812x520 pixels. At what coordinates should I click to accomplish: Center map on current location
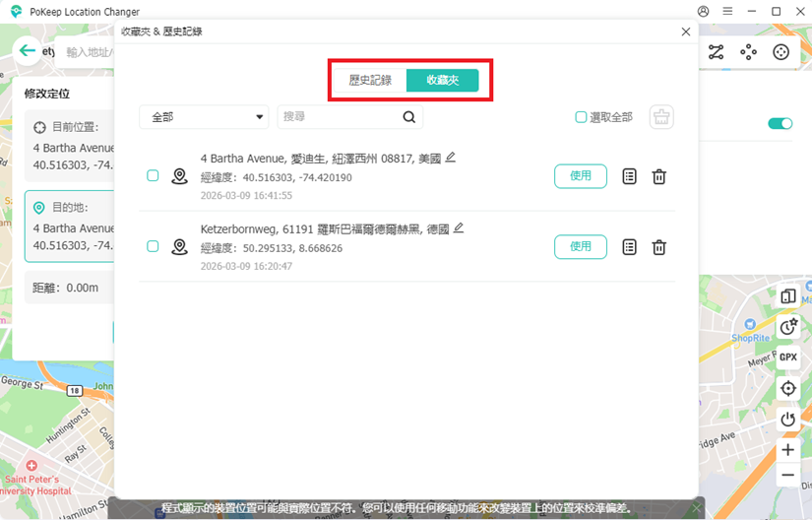click(x=787, y=389)
